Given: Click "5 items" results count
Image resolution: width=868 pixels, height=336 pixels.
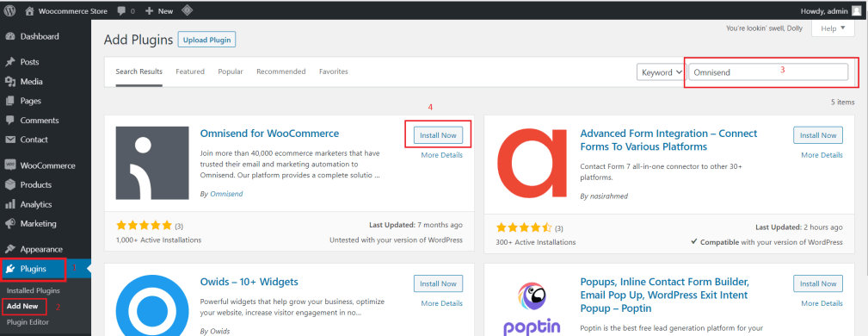Looking at the screenshot, I should (842, 103).
